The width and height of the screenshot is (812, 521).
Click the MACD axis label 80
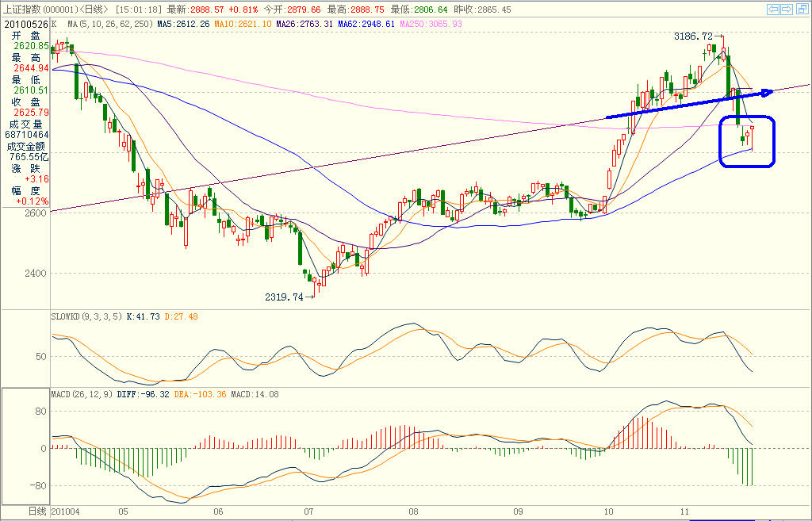point(40,412)
